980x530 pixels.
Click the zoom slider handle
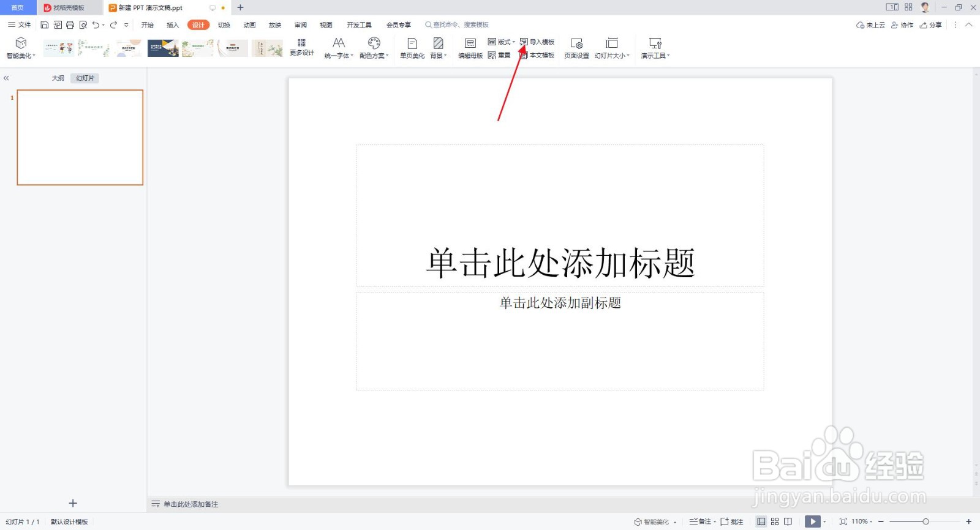925,521
